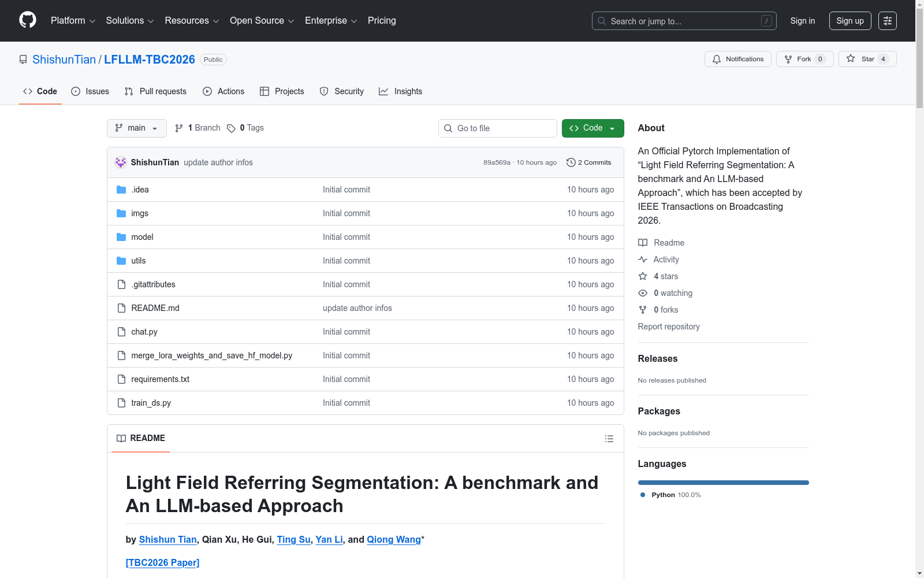The image size is (924, 578).
Task: Click the Sign in link
Action: pos(803,21)
